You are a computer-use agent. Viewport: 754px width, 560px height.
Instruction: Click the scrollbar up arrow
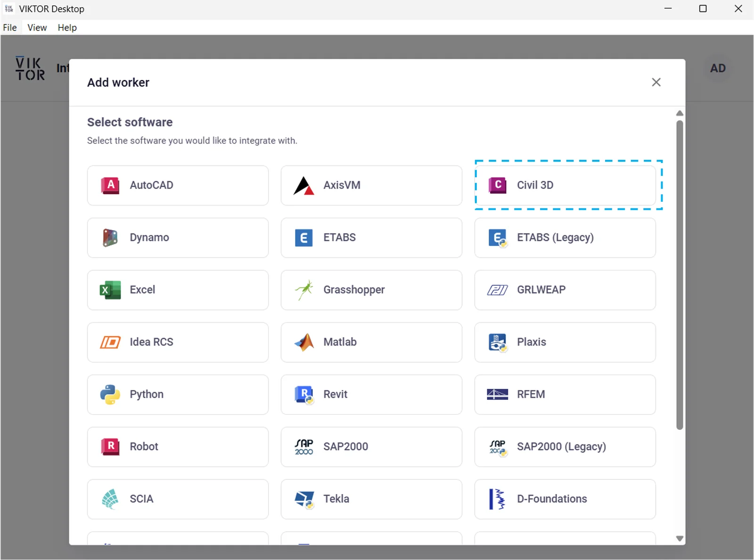click(680, 113)
